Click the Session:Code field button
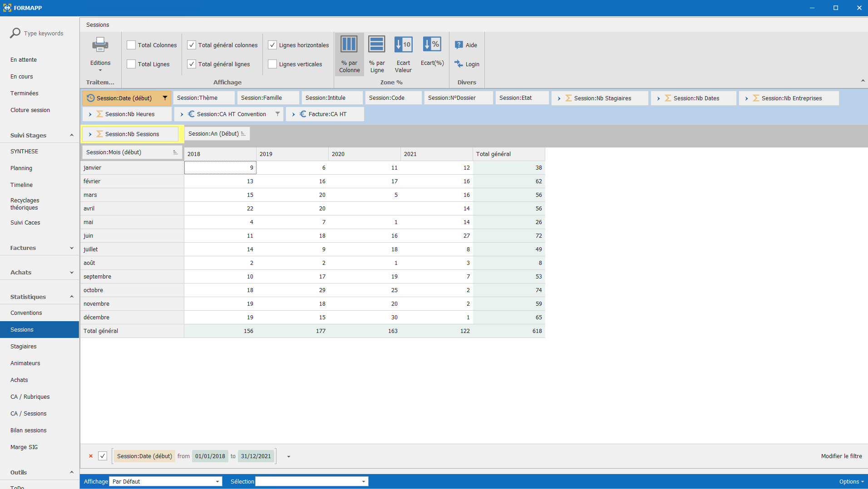 click(x=394, y=98)
